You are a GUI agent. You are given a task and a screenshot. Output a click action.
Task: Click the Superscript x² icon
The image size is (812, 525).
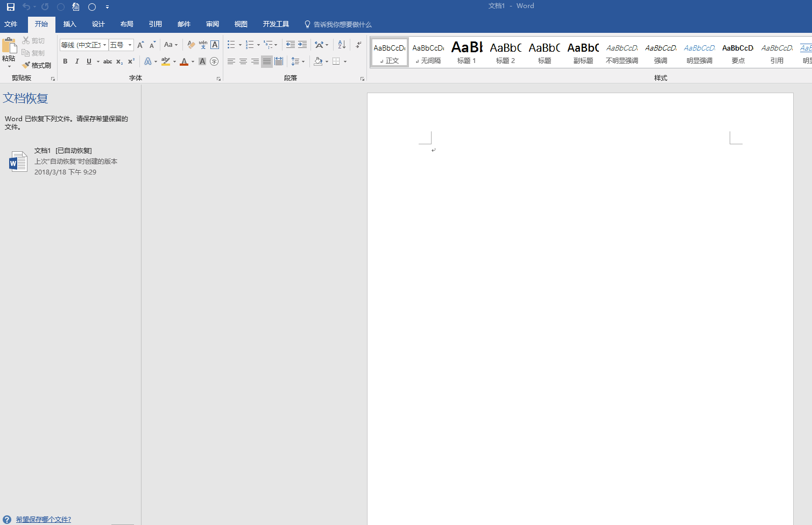[x=131, y=61]
